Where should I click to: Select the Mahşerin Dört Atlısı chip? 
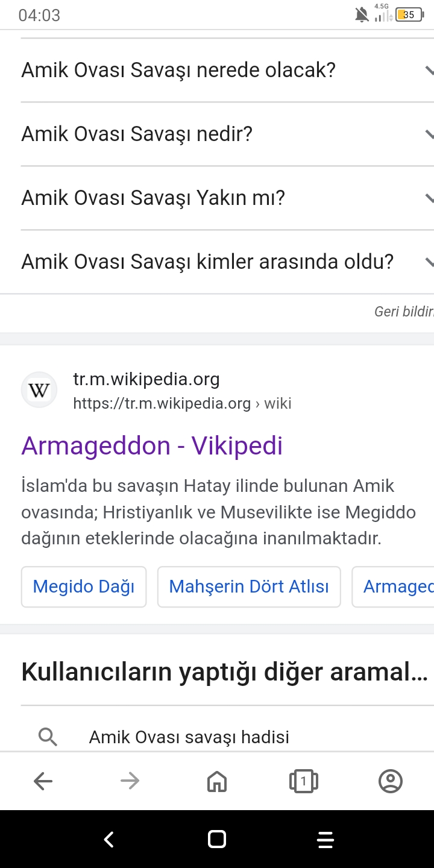(249, 587)
